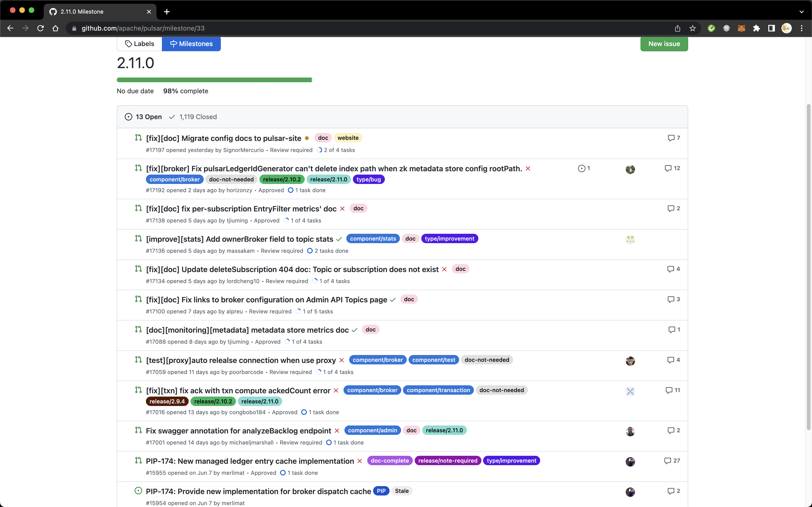Image resolution: width=812 pixels, height=507 pixels.
Task: View pending status dot on Migrate config PR
Action: tap(307, 138)
